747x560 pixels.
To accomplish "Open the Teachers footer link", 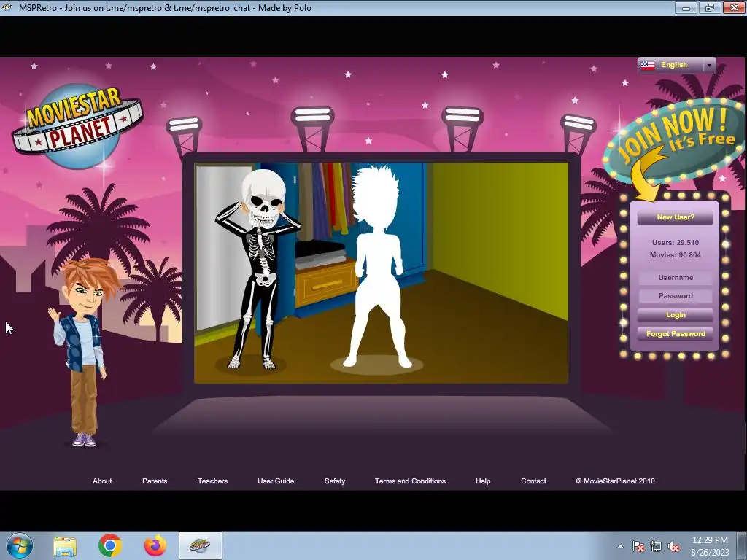I will coord(212,481).
